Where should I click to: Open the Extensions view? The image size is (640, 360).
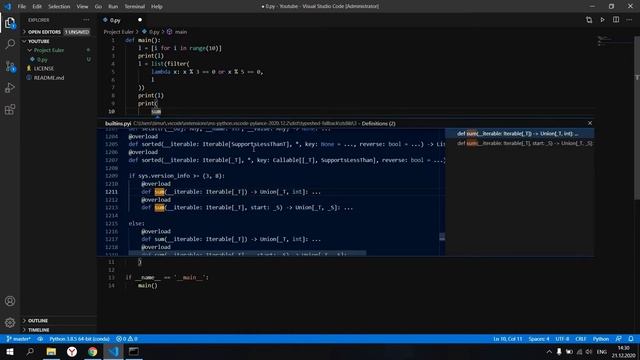point(10,109)
